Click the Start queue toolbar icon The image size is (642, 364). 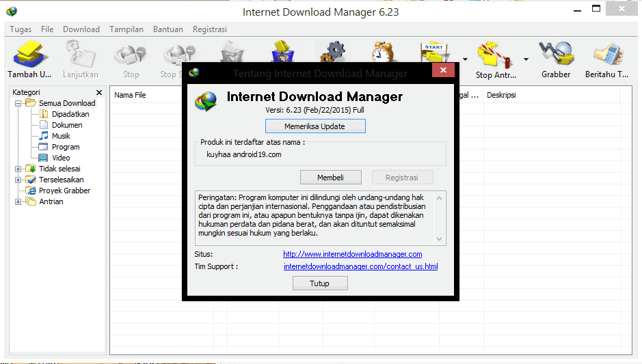tap(435, 52)
